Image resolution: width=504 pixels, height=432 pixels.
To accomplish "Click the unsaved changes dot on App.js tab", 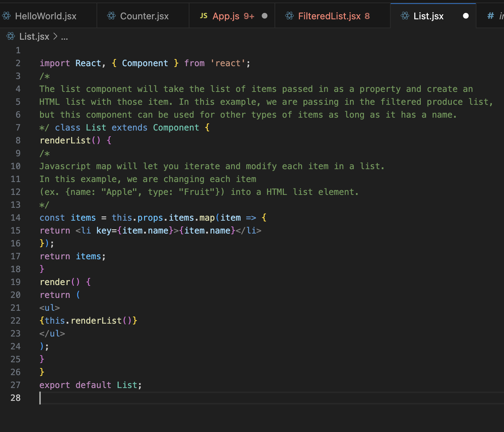I will (x=264, y=16).
